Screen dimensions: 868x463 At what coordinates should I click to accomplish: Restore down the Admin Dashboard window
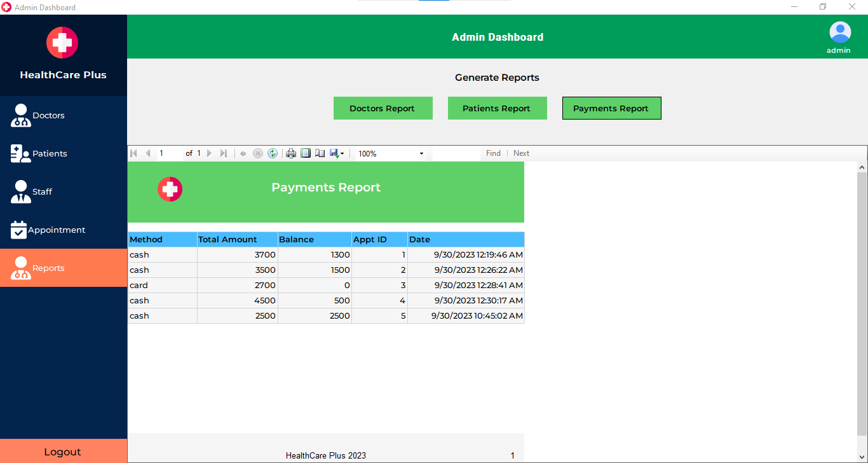point(823,6)
